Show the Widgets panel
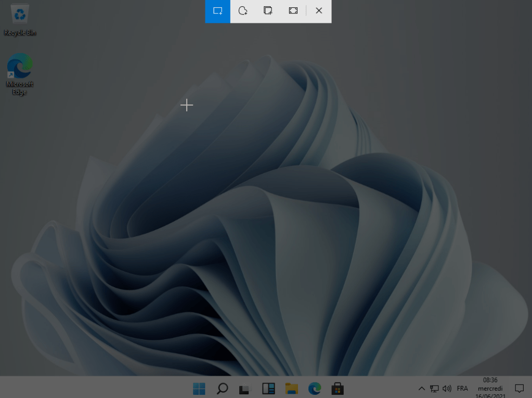The width and height of the screenshot is (532, 398). coord(268,388)
